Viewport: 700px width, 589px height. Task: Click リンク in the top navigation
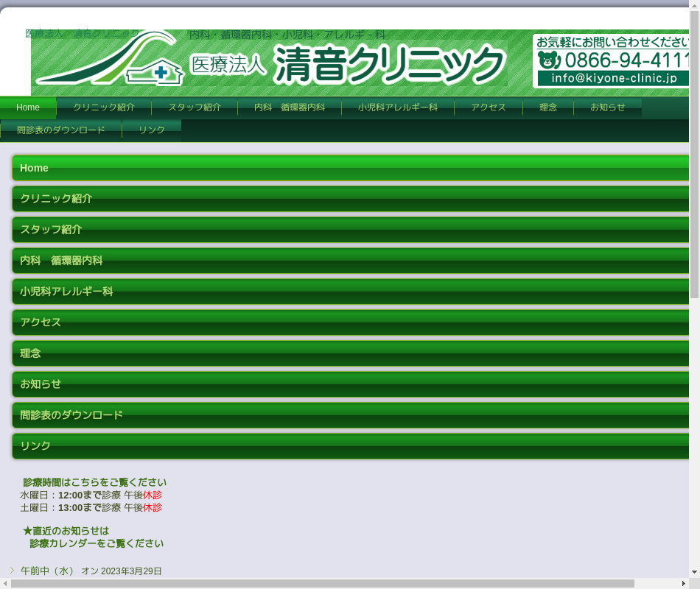152,130
